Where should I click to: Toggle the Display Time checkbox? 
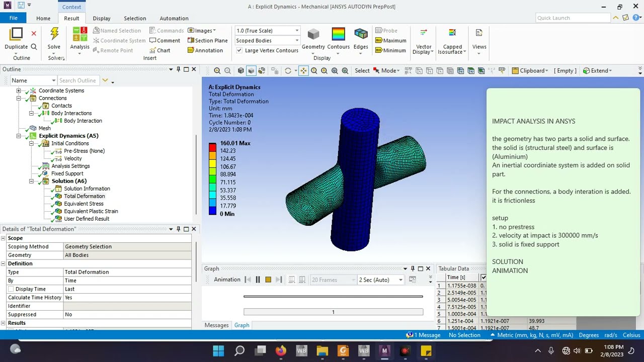tap(11, 289)
